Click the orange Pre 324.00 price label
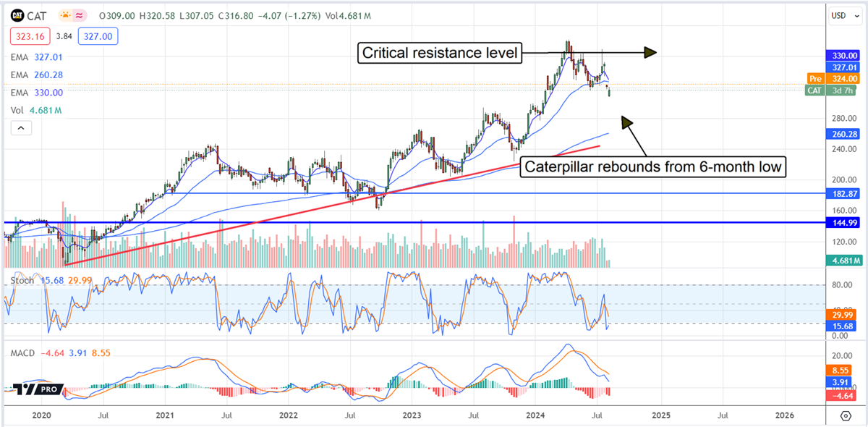 833,78
